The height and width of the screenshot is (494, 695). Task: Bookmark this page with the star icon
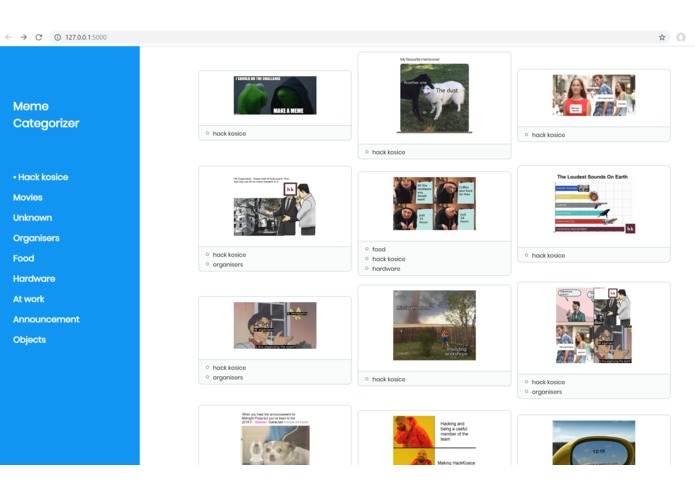662,37
